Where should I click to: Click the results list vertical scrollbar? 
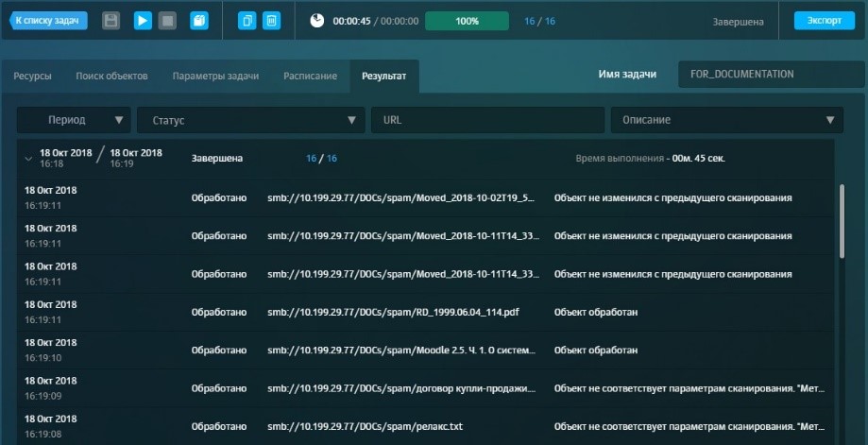842,221
